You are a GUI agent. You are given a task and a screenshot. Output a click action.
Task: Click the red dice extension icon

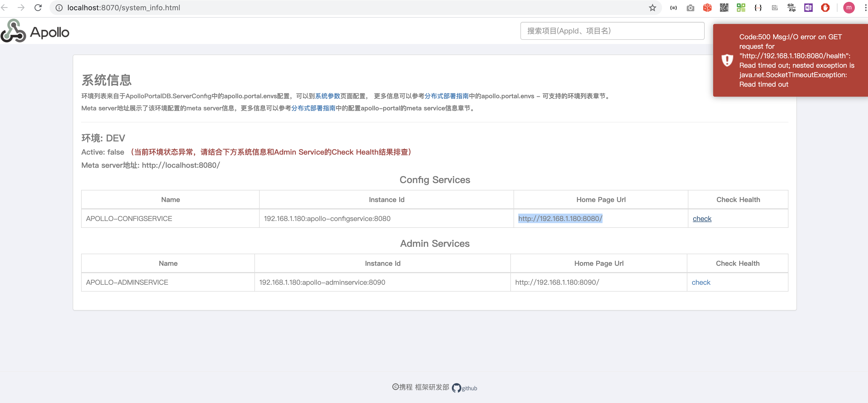[x=707, y=7]
